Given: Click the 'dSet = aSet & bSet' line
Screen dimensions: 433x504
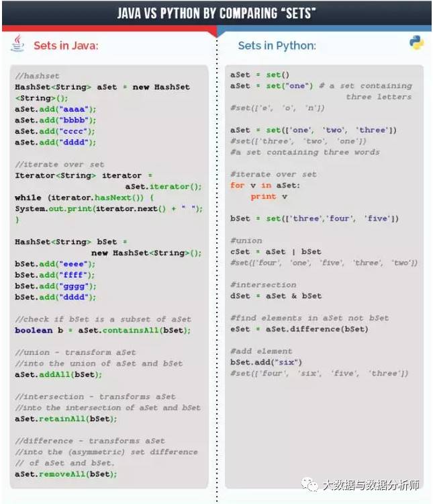Looking at the screenshot, I should click(x=276, y=296).
